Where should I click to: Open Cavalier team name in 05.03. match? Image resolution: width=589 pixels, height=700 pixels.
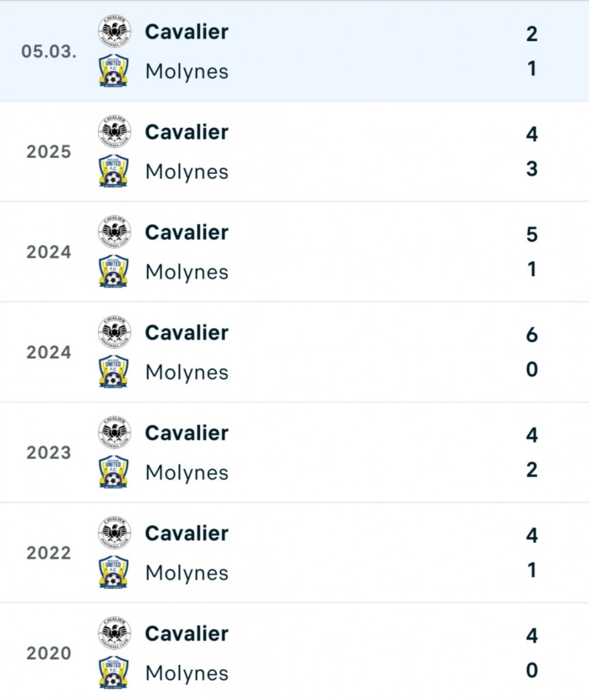click(187, 32)
